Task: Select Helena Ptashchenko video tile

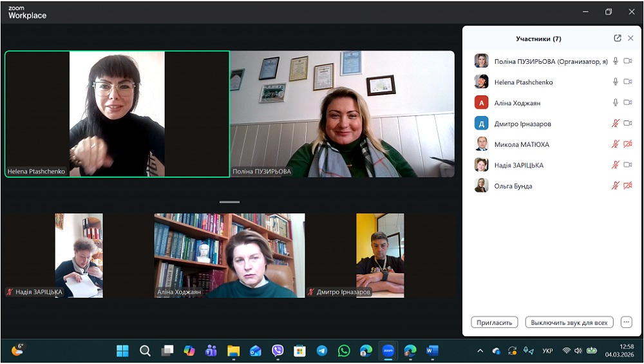Action: click(117, 114)
